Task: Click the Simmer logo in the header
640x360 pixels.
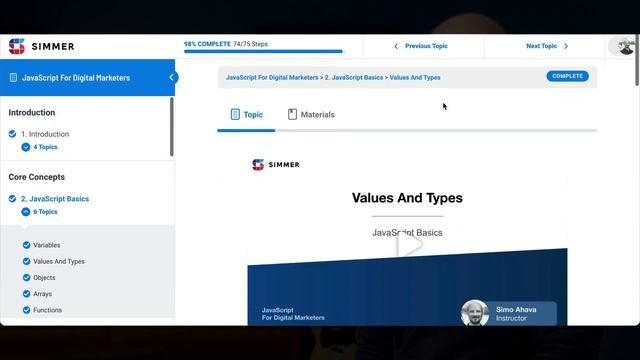Action: 41,46
